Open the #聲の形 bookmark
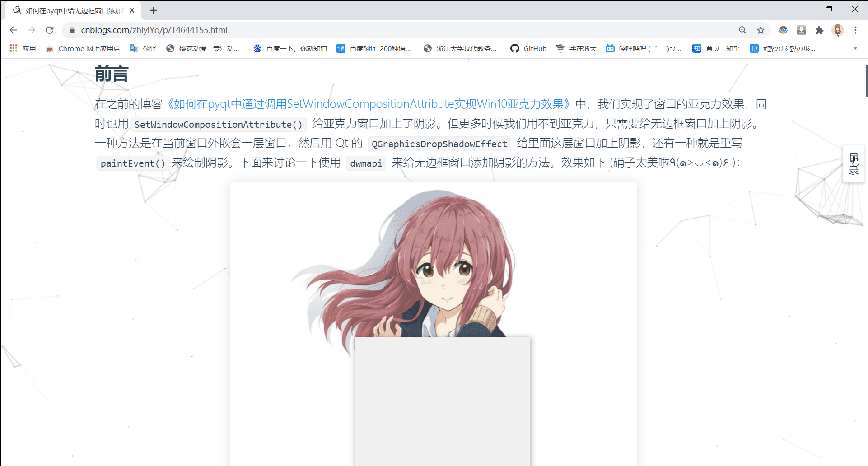The height and width of the screenshot is (466, 868). coord(783,48)
